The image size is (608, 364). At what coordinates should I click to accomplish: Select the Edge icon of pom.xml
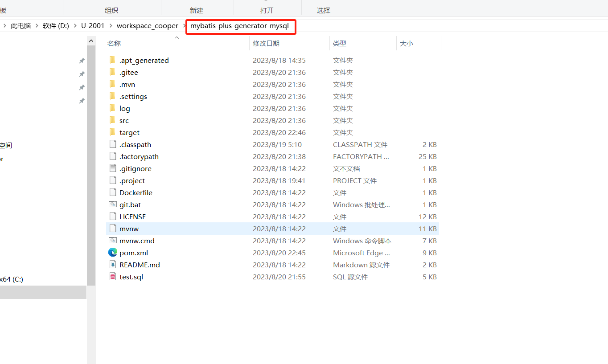coord(112,253)
